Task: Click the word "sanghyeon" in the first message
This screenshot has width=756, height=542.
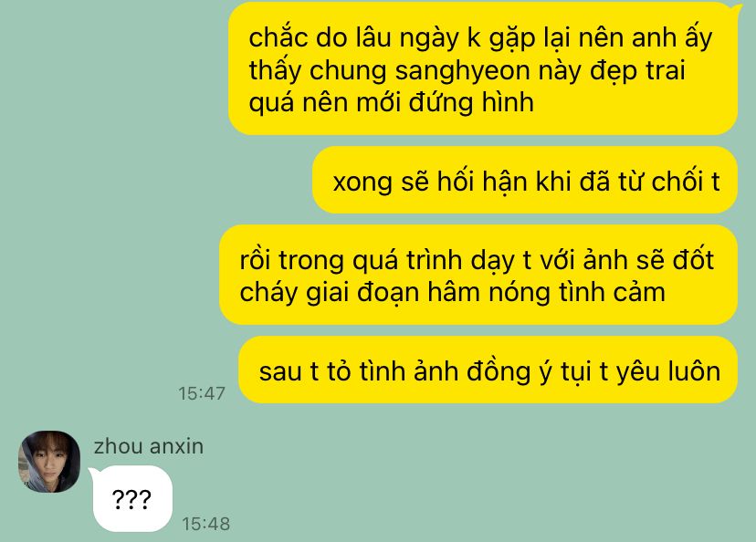Action: [462, 70]
